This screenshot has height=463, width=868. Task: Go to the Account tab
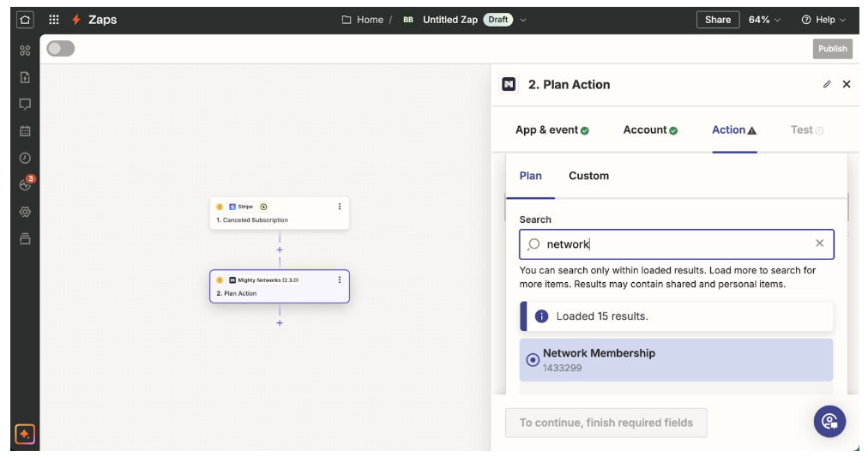click(x=649, y=130)
